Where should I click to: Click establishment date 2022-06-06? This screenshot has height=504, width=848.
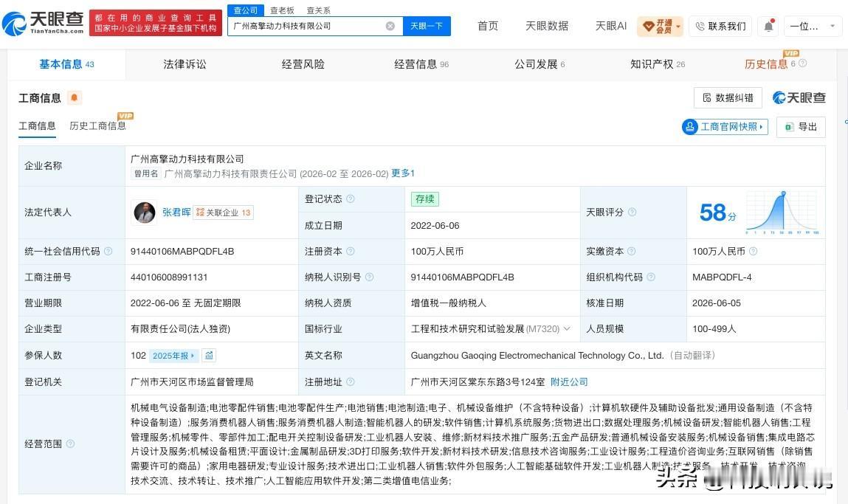pyautogui.click(x=435, y=226)
